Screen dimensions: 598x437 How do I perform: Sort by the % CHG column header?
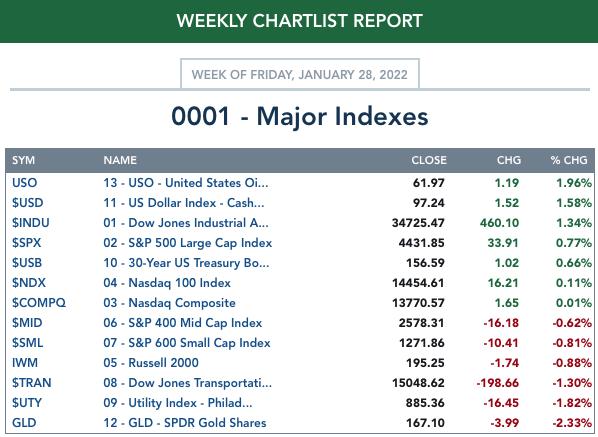click(569, 160)
